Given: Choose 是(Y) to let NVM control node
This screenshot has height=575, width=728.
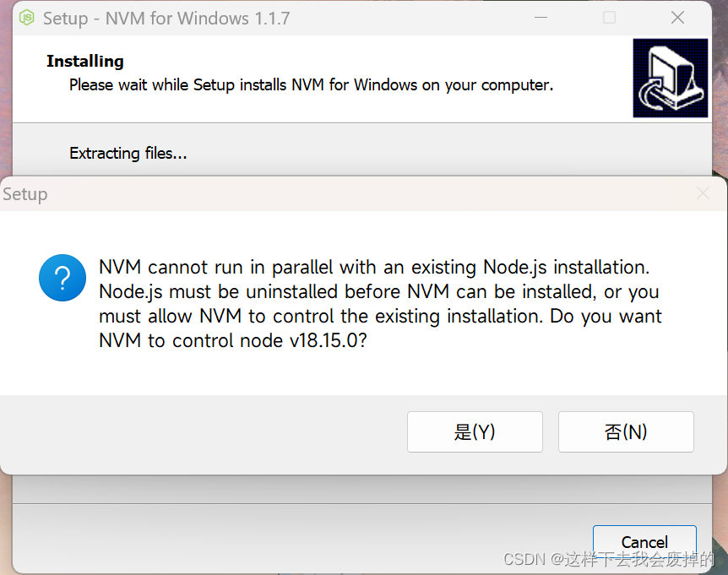Looking at the screenshot, I should click(475, 431).
